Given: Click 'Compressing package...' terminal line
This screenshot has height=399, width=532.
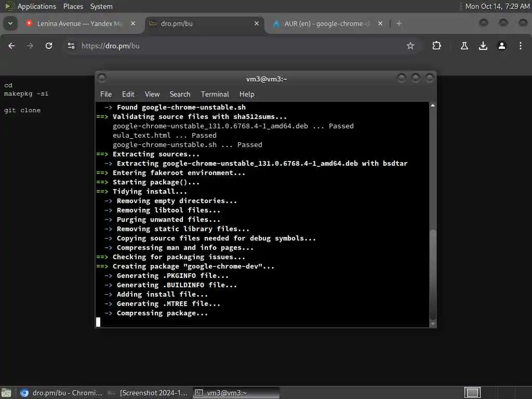Looking at the screenshot, I should click(162, 313).
